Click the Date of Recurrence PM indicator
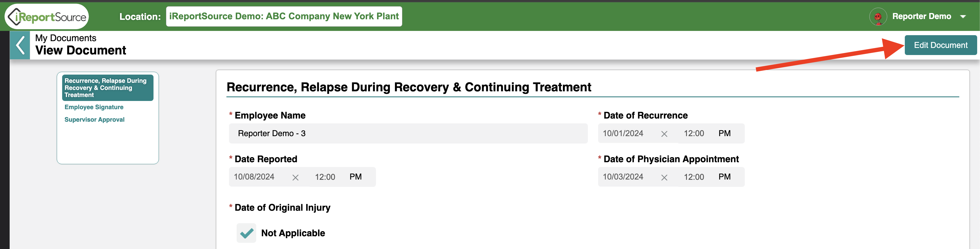This screenshot has height=249, width=980. pyautogui.click(x=724, y=134)
